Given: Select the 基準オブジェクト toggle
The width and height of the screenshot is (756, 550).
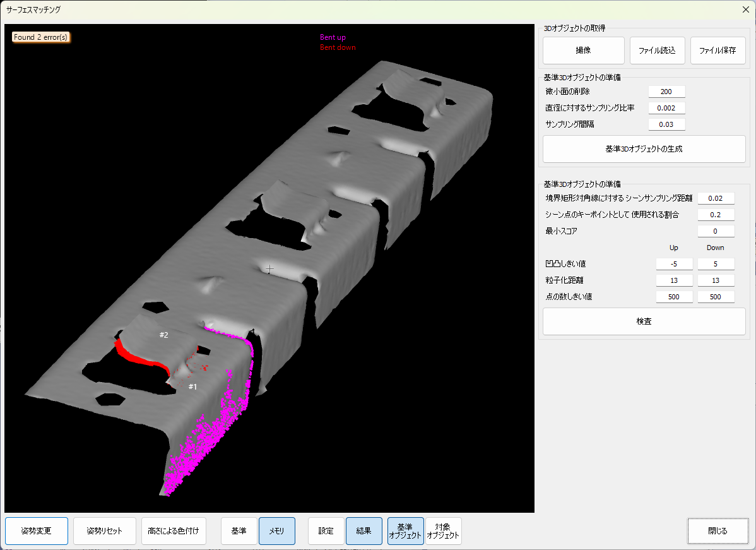Looking at the screenshot, I should tap(405, 531).
